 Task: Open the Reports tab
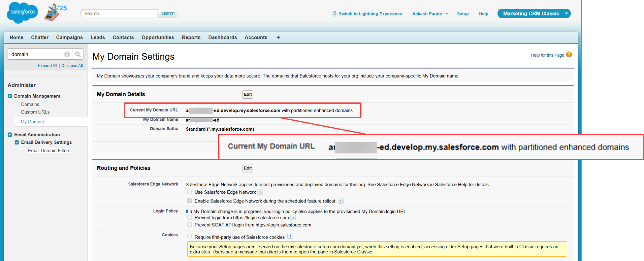(191, 38)
